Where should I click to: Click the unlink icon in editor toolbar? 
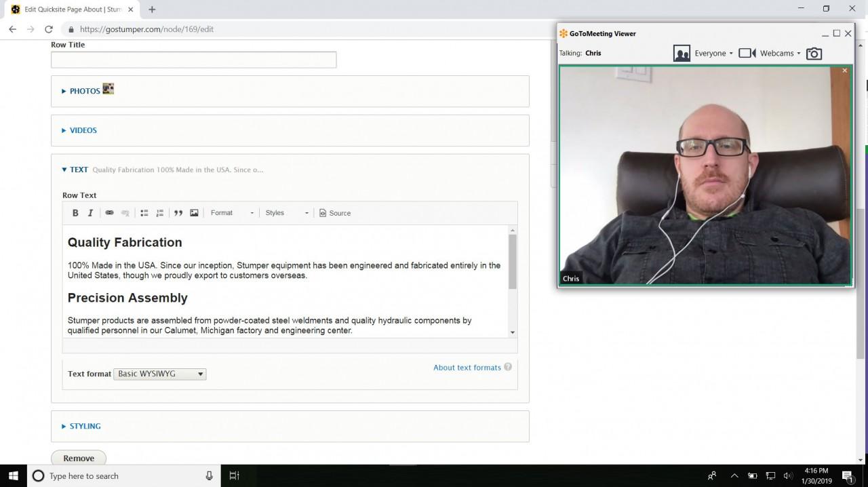(125, 213)
